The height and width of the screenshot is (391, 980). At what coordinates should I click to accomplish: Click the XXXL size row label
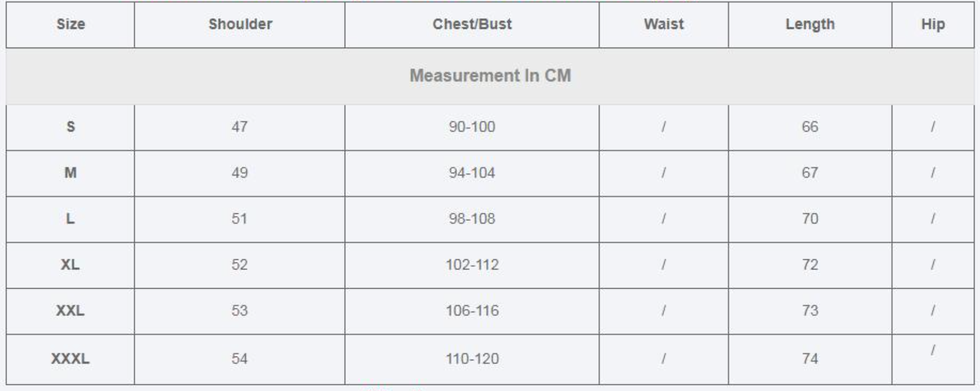[70, 359]
